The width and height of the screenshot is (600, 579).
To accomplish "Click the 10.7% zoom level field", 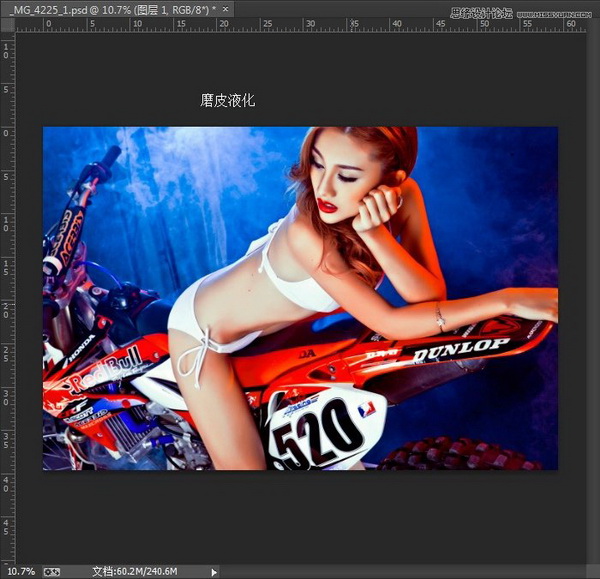I will coord(21,572).
